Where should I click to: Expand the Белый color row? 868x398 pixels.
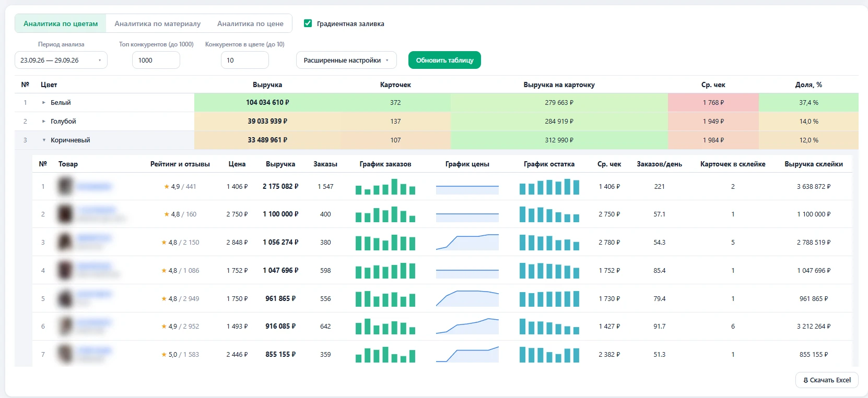click(x=44, y=103)
